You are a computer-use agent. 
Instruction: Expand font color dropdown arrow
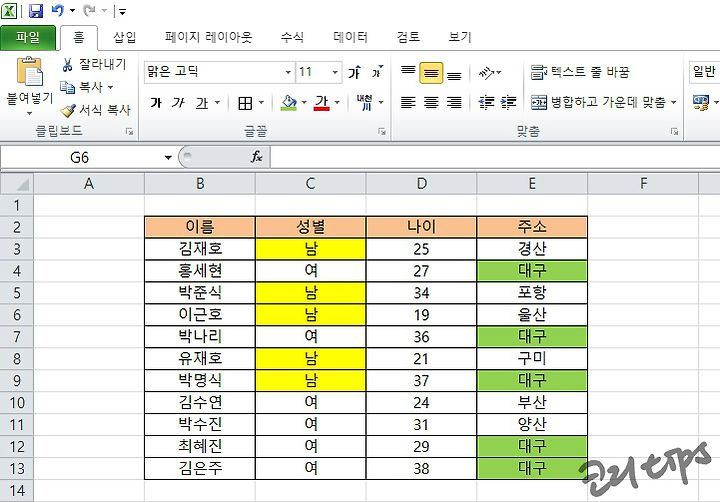pyautogui.click(x=337, y=102)
